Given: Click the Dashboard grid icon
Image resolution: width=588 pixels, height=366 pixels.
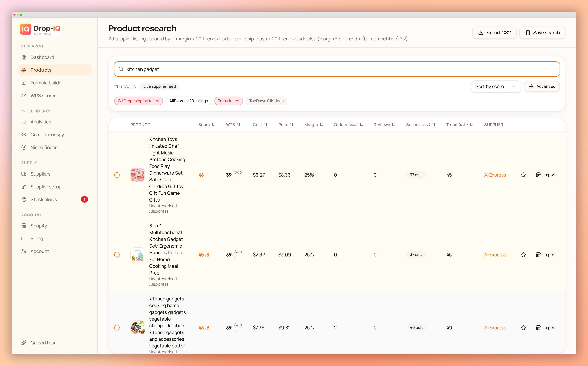Looking at the screenshot, I should pyautogui.click(x=24, y=57).
